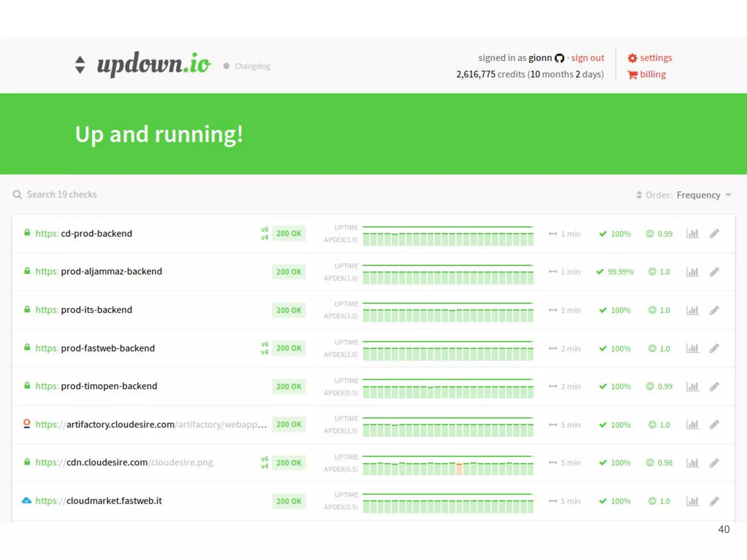The width and height of the screenshot is (747, 560).
Task: Focus the Search 19 checks field
Action: [x=62, y=195]
